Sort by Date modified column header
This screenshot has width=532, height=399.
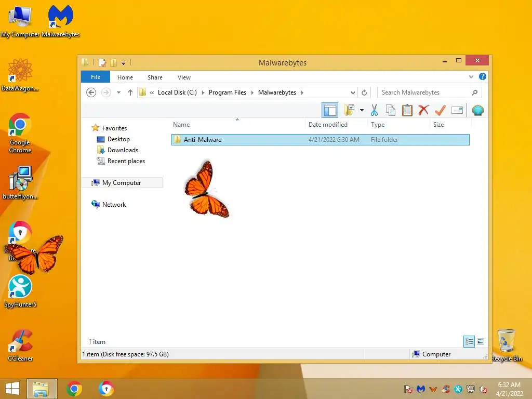(x=328, y=125)
